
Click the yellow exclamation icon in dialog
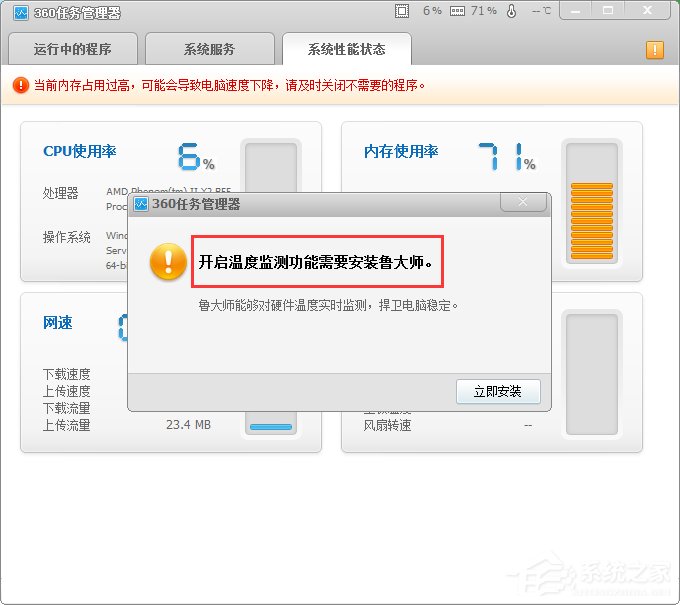[x=168, y=262]
